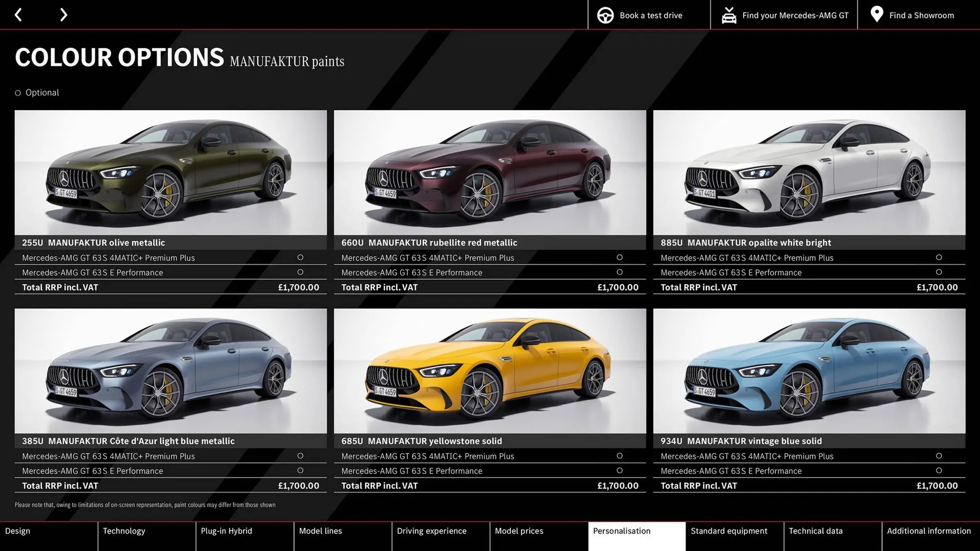Navigate back using the left arrow
The height and width of the screenshot is (551, 980).
(x=18, y=14)
